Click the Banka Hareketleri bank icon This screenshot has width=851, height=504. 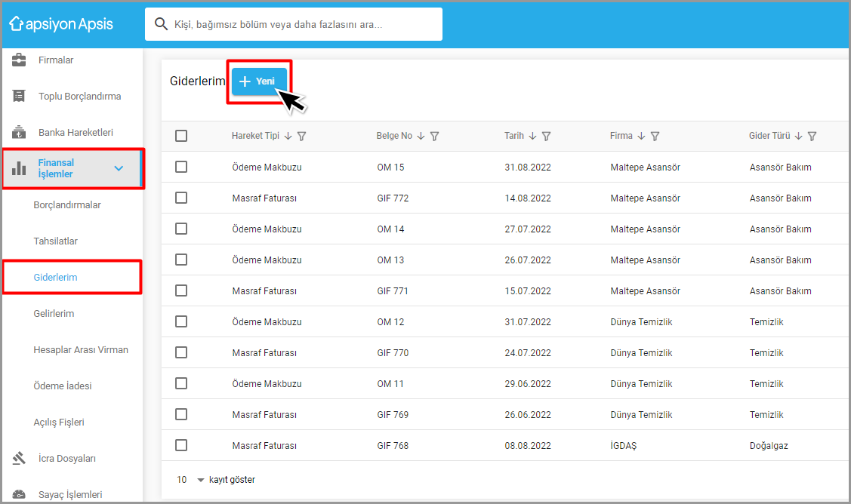(x=19, y=132)
